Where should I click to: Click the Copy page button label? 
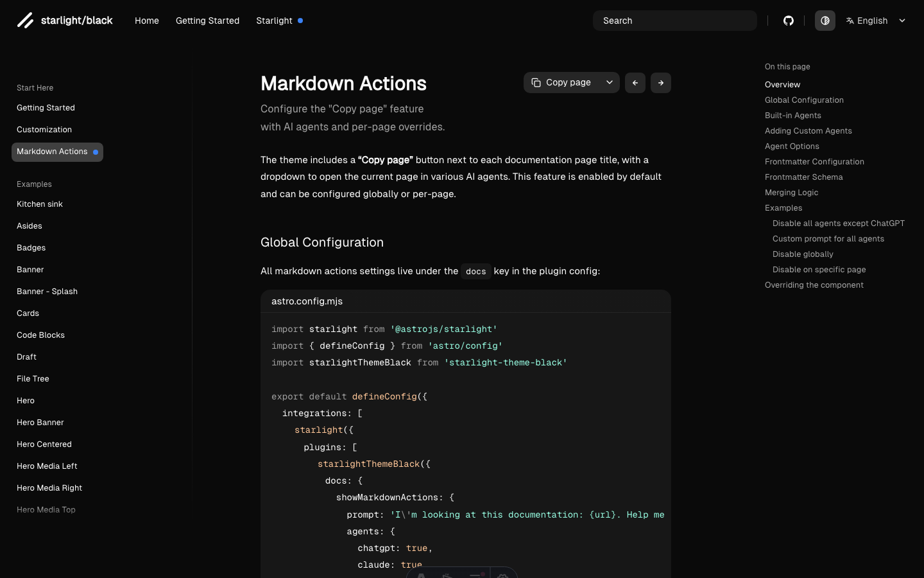(568, 82)
